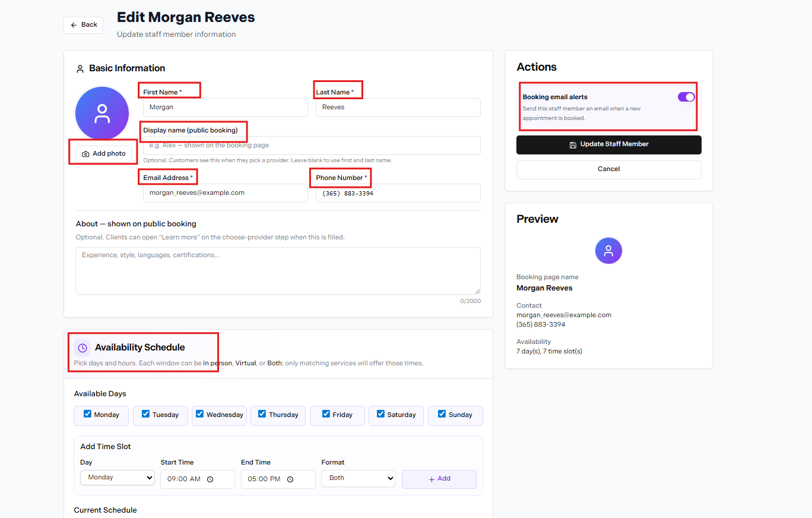Click the Cancel button
Viewport: 812px width, 518px height.
(609, 169)
